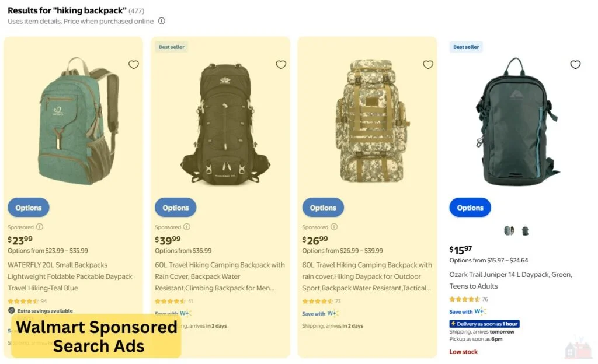Favorite the 60L camping backpack with the heart
The image size is (598, 364).
click(281, 64)
